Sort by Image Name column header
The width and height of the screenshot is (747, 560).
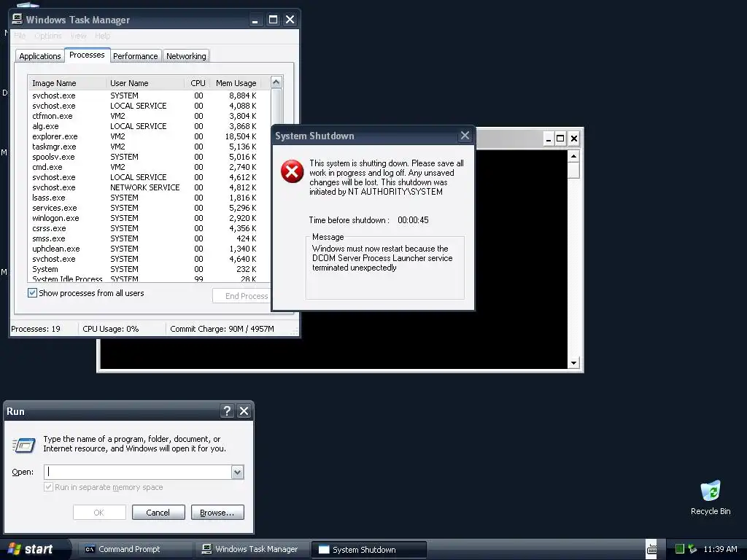67,83
